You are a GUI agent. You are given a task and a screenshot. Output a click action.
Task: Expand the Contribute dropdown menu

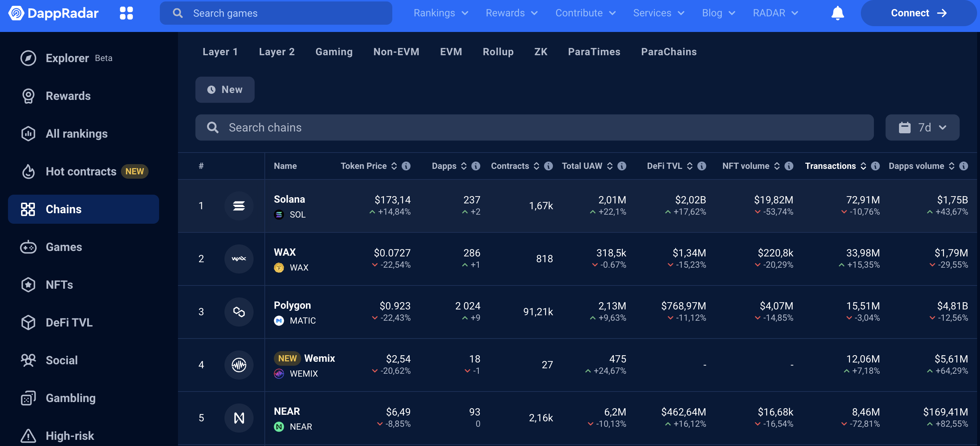click(586, 13)
